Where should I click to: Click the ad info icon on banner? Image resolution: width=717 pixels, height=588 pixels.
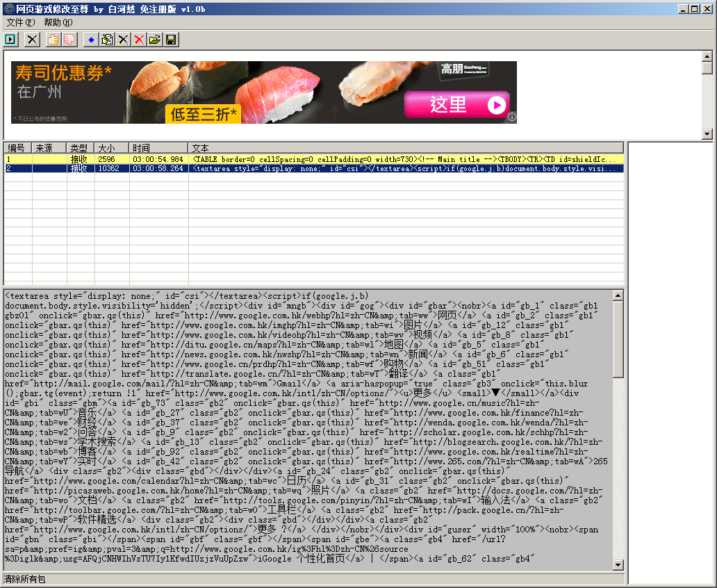[x=511, y=117]
